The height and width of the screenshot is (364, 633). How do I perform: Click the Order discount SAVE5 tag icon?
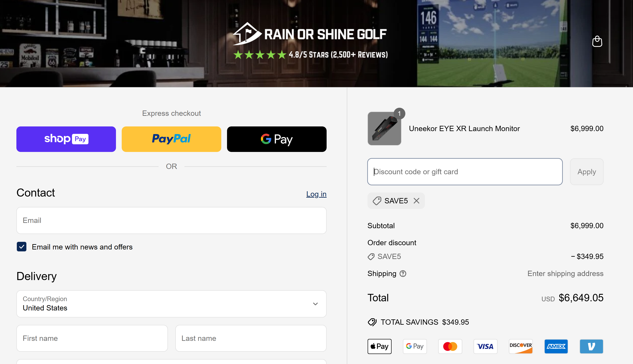[371, 256]
